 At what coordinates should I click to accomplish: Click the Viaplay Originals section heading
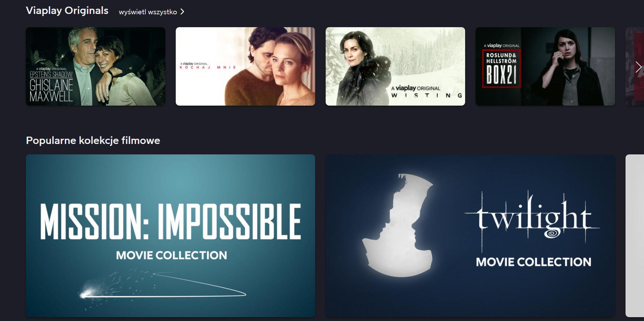67,11
